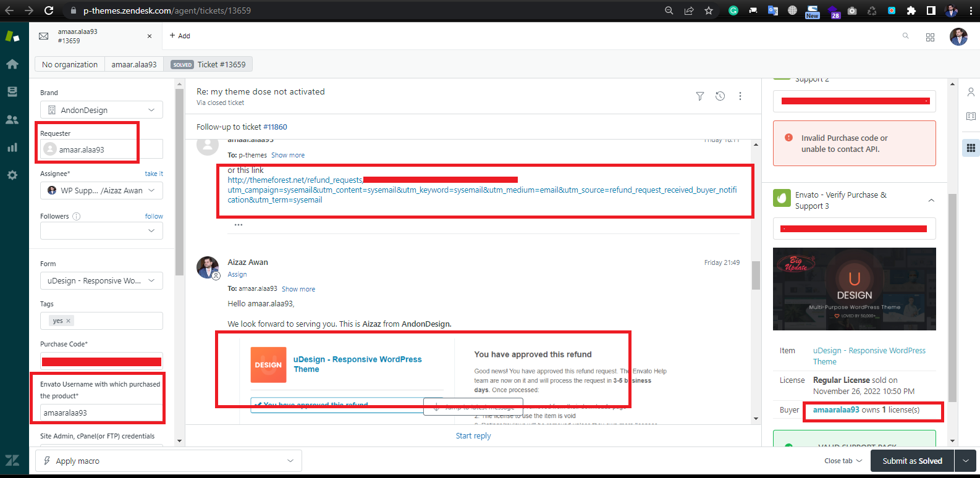The width and height of the screenshot is (980, 478).
Task: Open the Views list icon in the sidebar
Action: coord(12,92)
